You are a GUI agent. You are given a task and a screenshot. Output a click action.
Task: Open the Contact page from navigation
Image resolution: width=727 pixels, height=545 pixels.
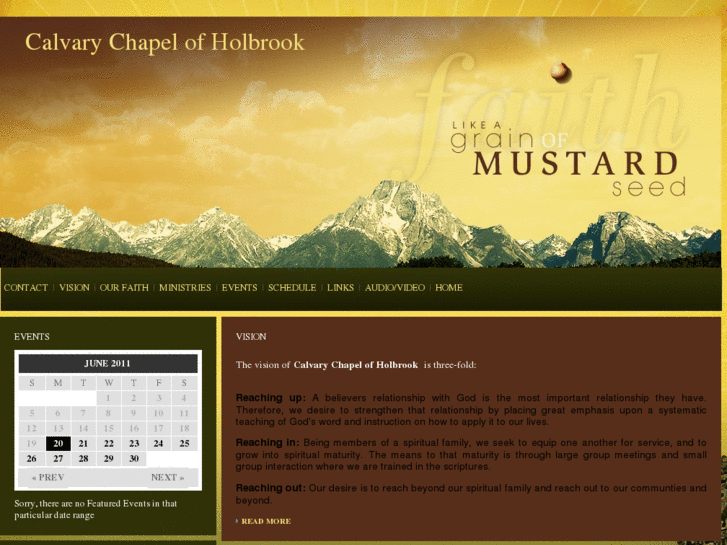pyautogui.click(x=26, y=288)
